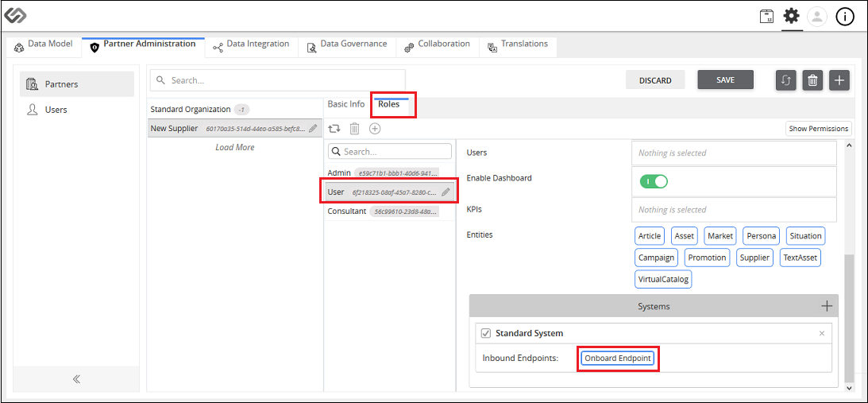Click the Onboard Endpoint tag

pyautogui.click(x=618, y=358)
